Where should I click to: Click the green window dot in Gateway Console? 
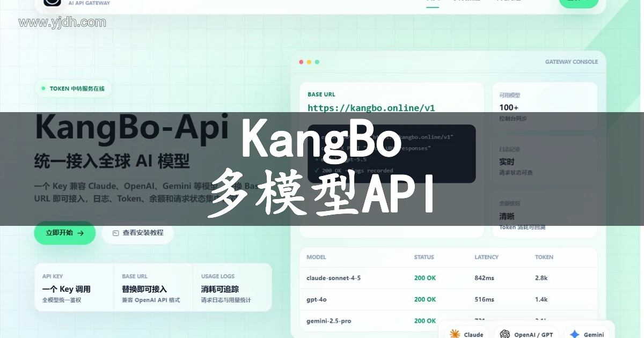click(317, 62)
